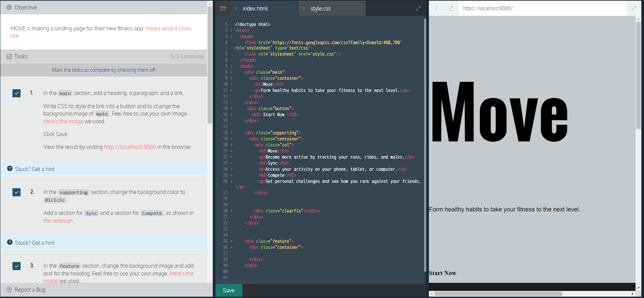Select the index.html tab
Viewport: 644px width, 298px height.
[255, 8]
